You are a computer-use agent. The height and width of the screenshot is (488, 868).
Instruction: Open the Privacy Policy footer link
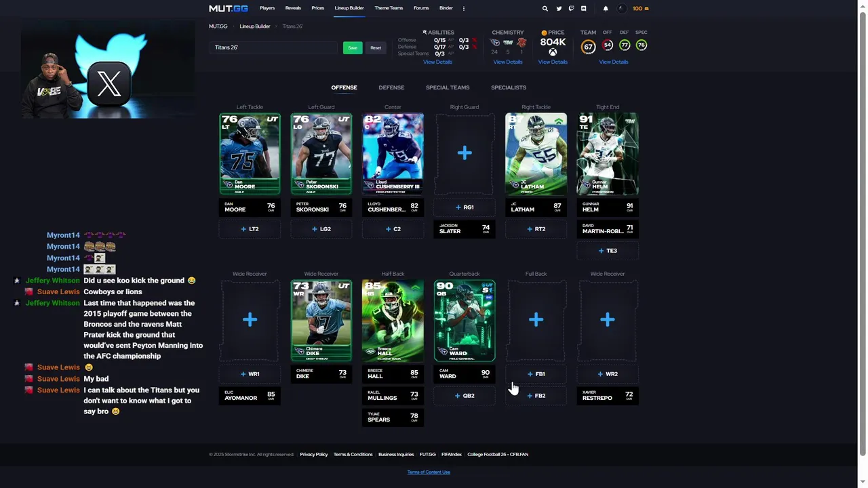314,454
